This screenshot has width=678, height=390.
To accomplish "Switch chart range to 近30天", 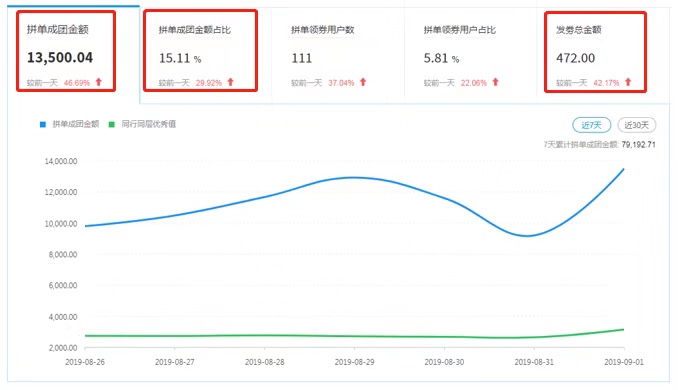I will pyautogui.click(x=636, y=125).
